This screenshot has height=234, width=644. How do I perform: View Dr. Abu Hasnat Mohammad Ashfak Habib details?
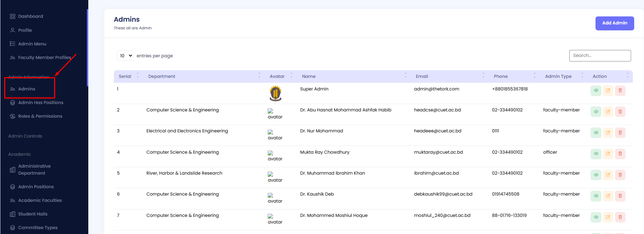[596, 112]
